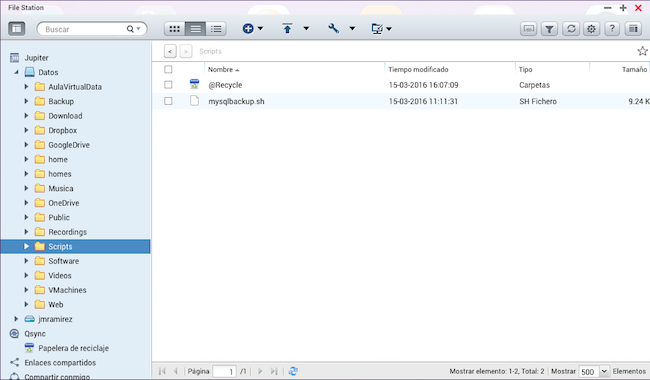Check the @Recycle row checkbox

[x=168, y=85]
